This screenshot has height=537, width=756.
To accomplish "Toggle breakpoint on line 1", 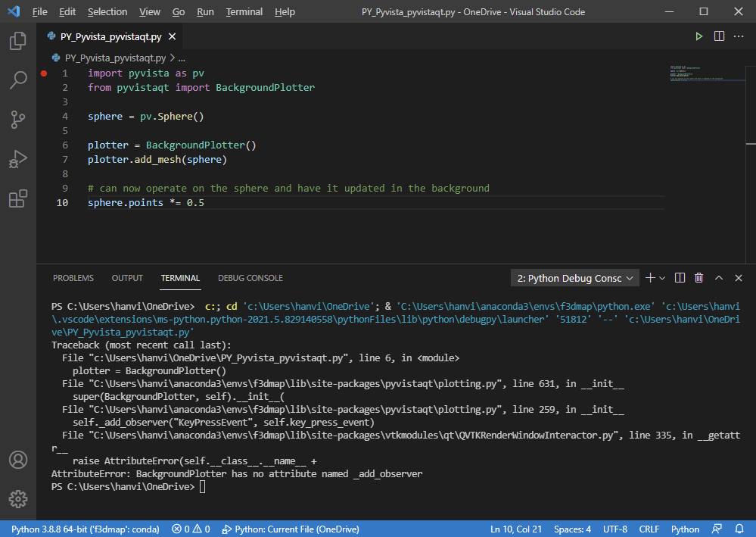I will [x=43, y=73].
